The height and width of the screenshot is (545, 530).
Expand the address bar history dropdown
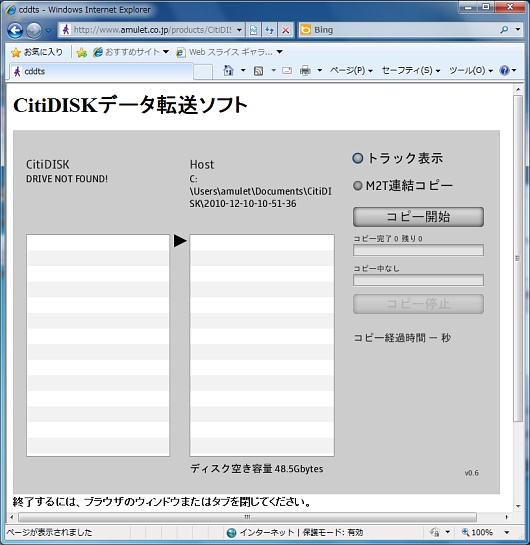coord(239,30)
